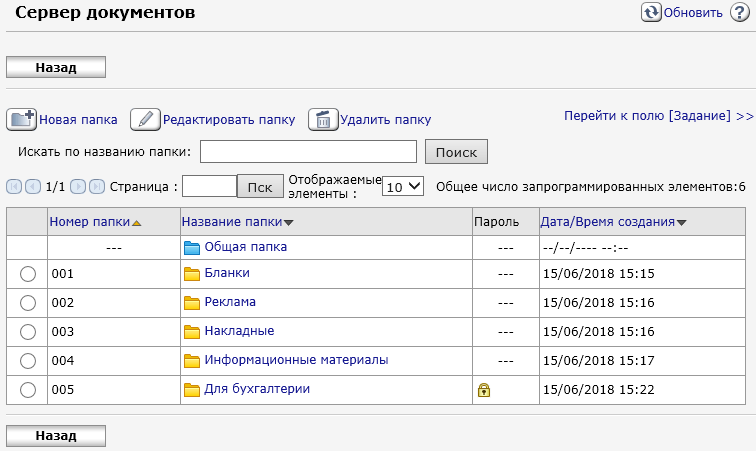Image resolution: width=756 pixels, height=451 pixels.
Task: Open help via the question mark icon
Action: 739,13
